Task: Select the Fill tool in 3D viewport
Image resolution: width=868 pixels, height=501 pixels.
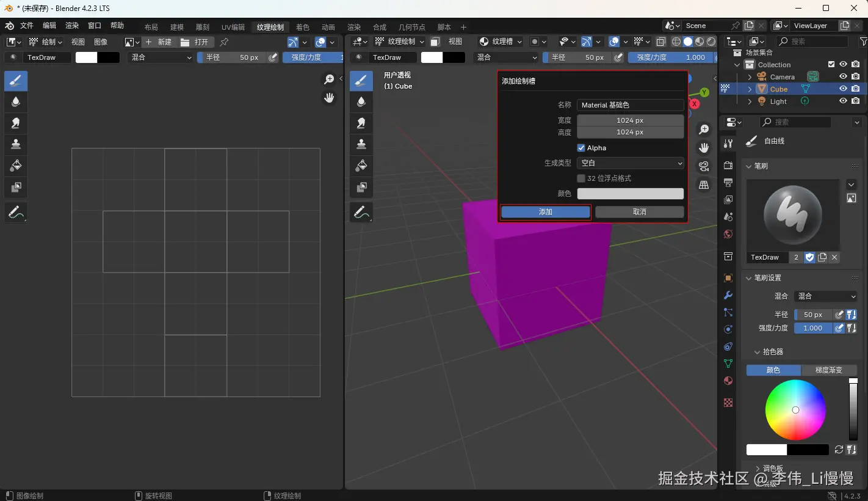Action: (361, 166)
